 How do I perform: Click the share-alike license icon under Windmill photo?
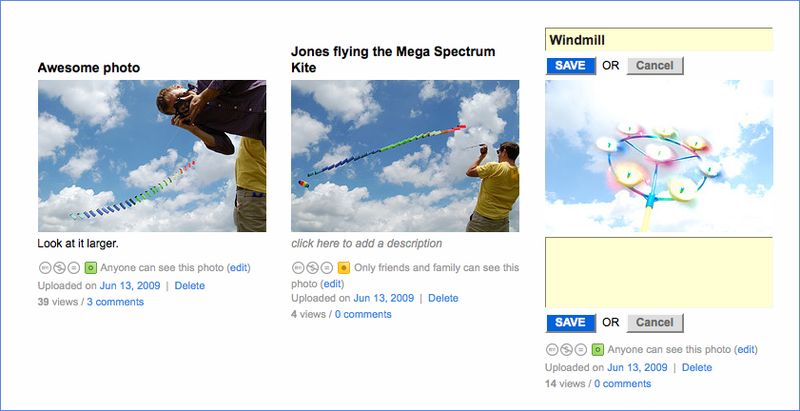tap(582, 350)
